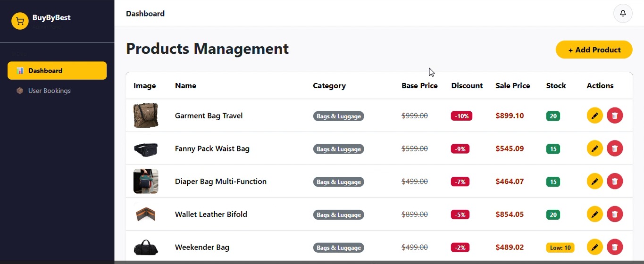This screenshot has width=644, height=264.
Task: Open the notifications bell
Action: click(x=623, y=13)
